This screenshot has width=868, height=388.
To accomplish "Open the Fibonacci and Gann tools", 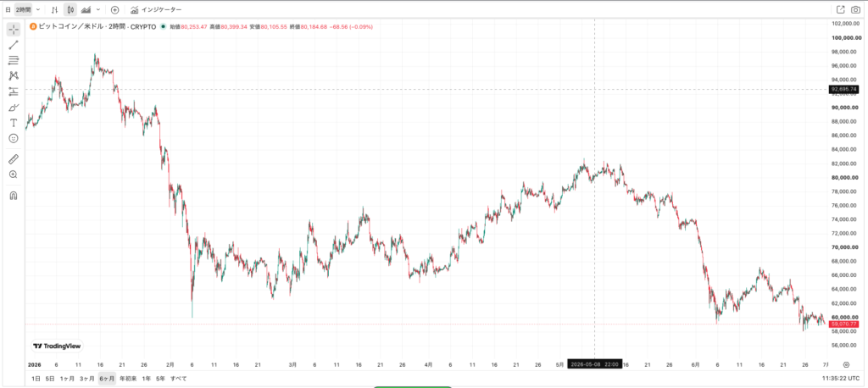I will click(x=14, y=60).
